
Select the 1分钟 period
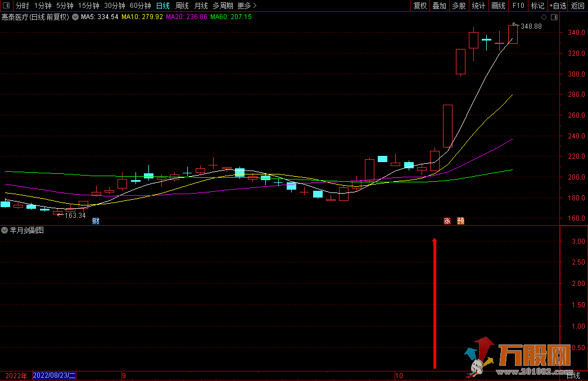(x=43, y=6)
